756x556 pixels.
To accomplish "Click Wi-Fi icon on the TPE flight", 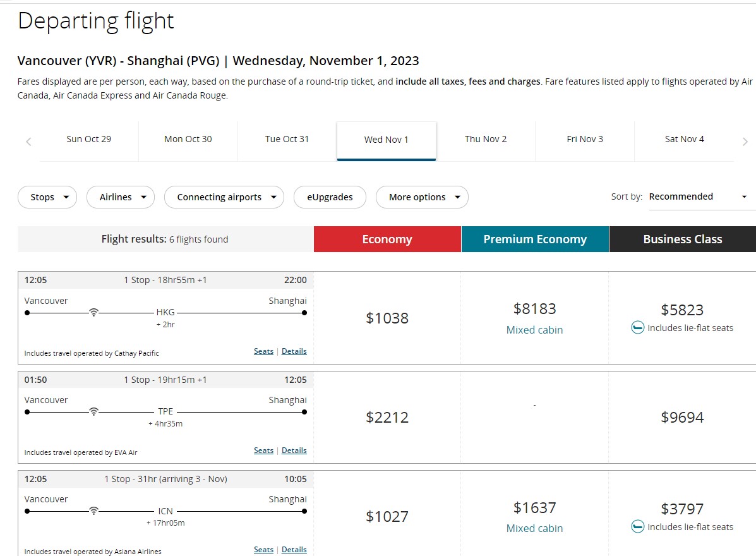I will [x=93, y=411].
